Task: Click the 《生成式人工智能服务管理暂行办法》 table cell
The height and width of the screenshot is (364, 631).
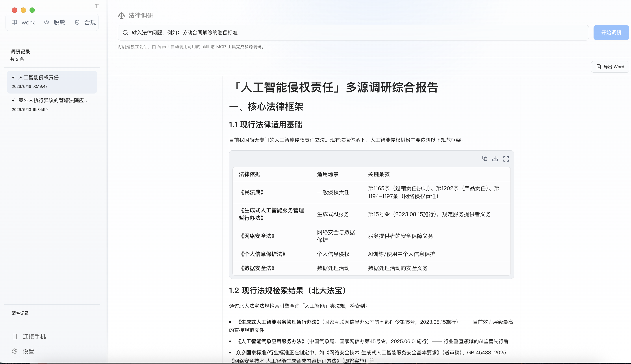Action: [x=271, y=214]
